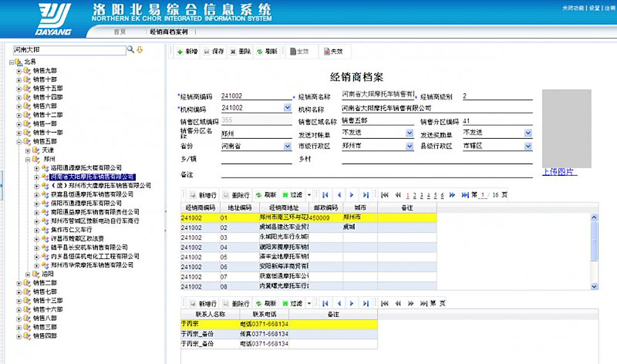Go to previous record in address grid

tap(339, 195)
